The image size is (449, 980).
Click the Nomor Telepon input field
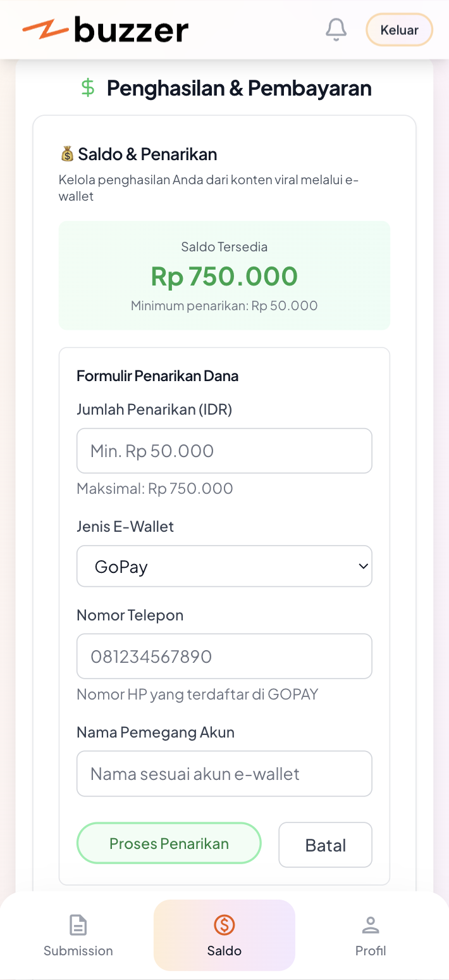click(x=224, y=656)
